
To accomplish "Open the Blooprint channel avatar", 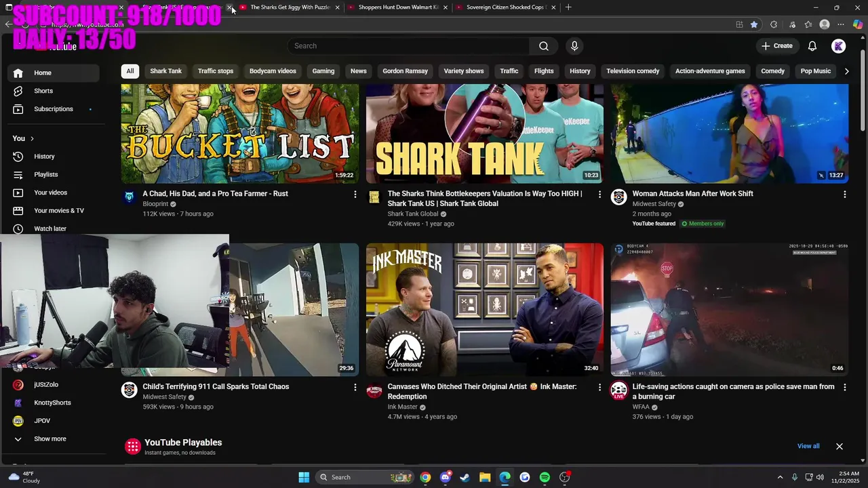I will click(129, 197).
